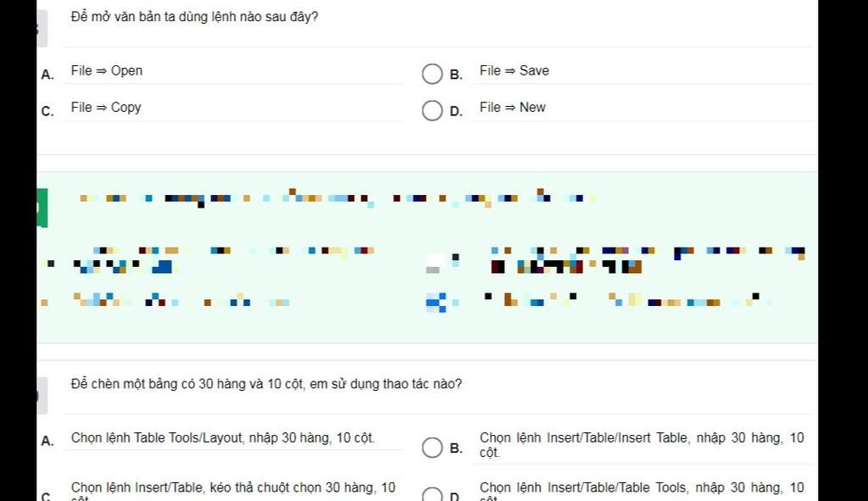Click the answer text File ⇒ Save
This screenshot has width=868, height=501.
[515, 71]
